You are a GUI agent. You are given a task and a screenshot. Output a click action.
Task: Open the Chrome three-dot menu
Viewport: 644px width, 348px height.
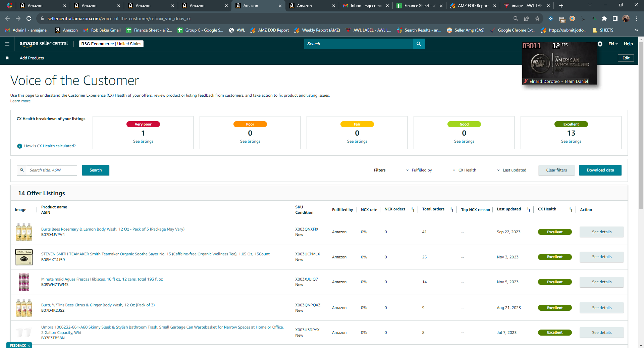click(637, 18)
